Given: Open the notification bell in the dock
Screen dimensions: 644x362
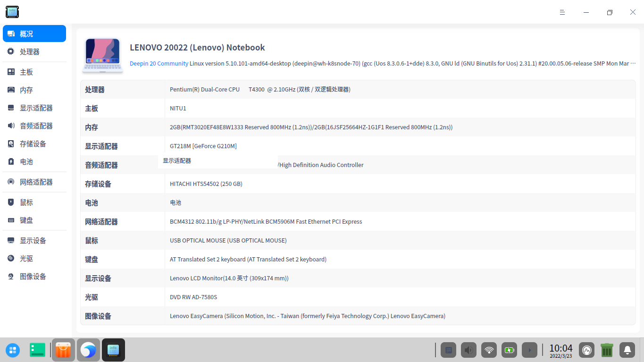Looking at the screenshot, I should [x=627, y=350].
